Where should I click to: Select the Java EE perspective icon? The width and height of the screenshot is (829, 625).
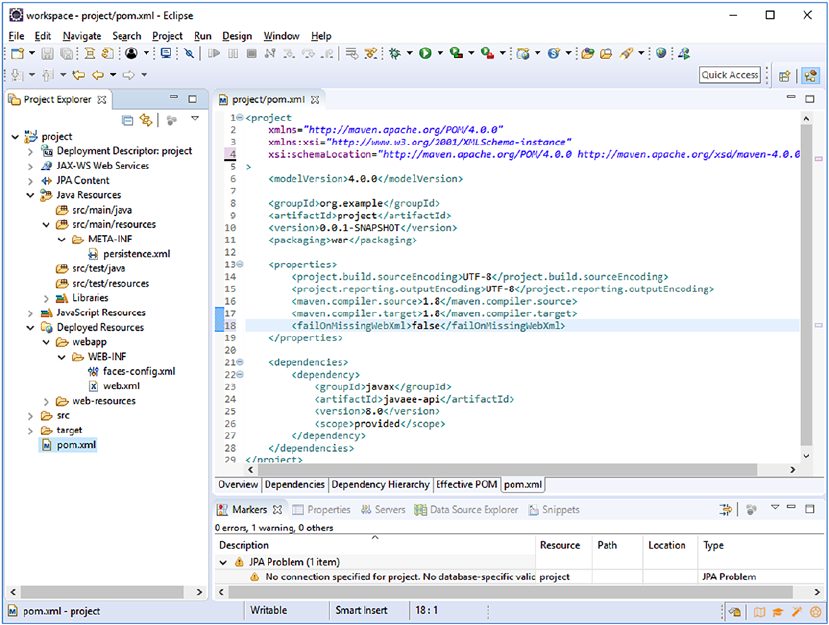tap(810, 76)
